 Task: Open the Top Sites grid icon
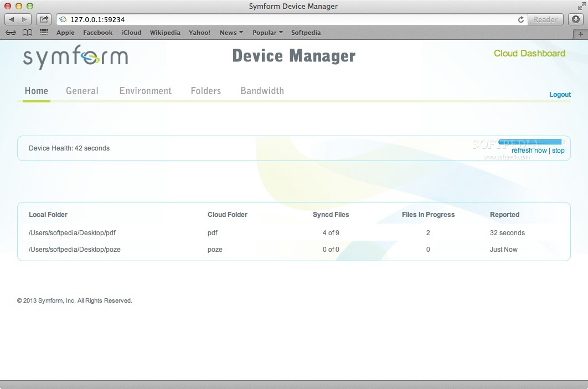pos(44,33)
